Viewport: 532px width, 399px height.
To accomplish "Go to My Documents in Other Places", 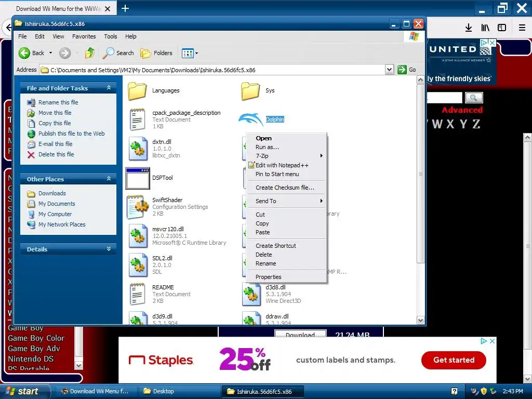I will (x=57, y=204).
